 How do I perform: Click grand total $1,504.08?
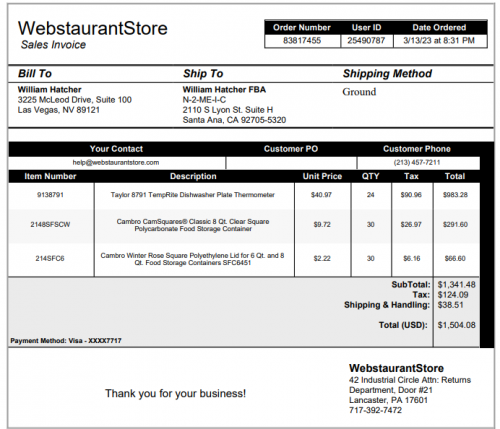pyautogui.click(x=457, y=325)
